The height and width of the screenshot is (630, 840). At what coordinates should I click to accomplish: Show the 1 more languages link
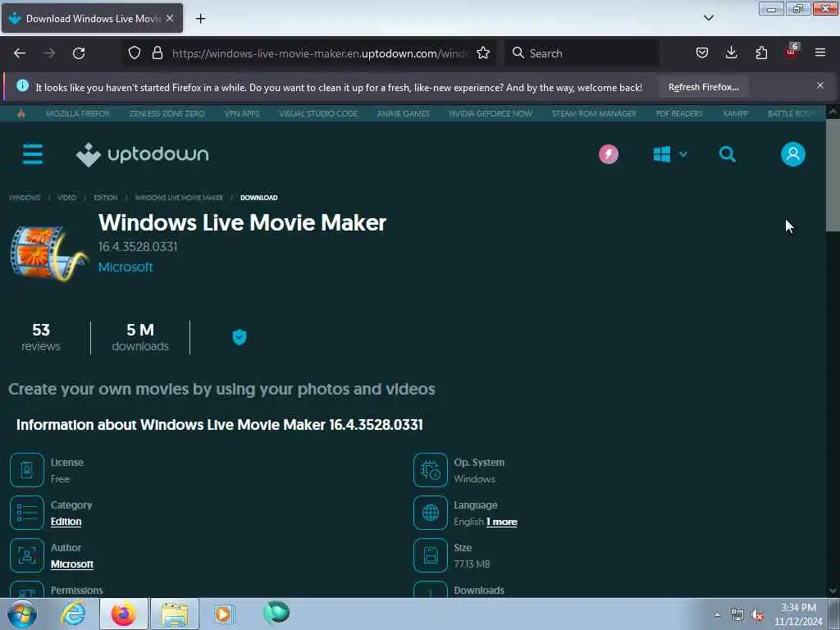(501, 522)
